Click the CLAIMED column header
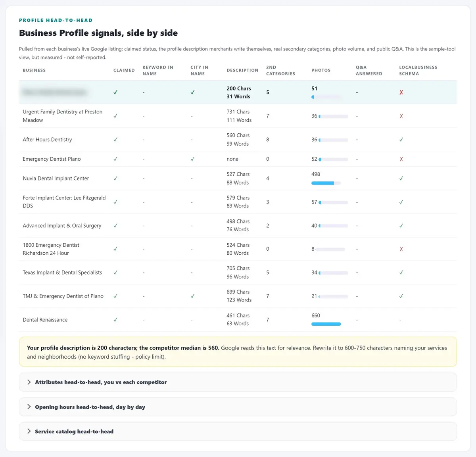Screen dimensions: 476x457 124,70
